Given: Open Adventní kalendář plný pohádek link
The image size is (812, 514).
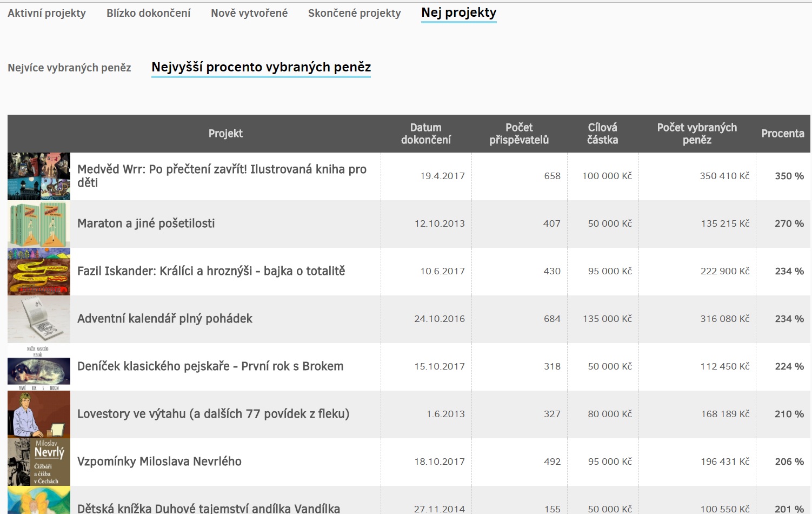Looking at the screenshot, I should (x=165, y=319).
